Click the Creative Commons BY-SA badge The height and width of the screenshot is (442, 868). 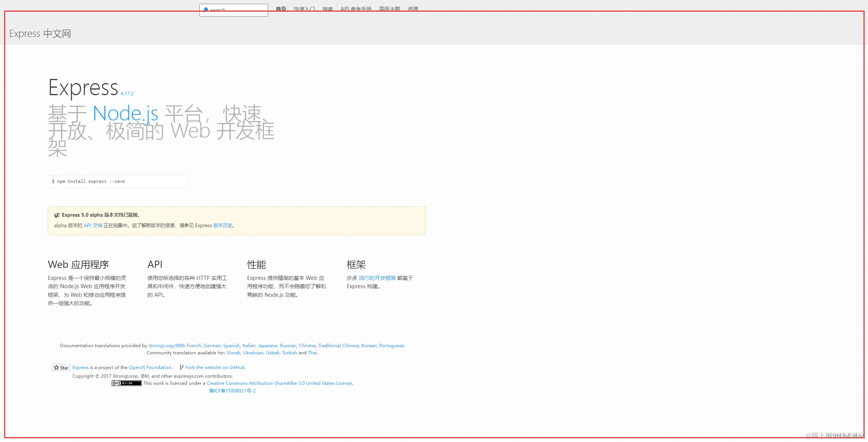pos(127,383)
